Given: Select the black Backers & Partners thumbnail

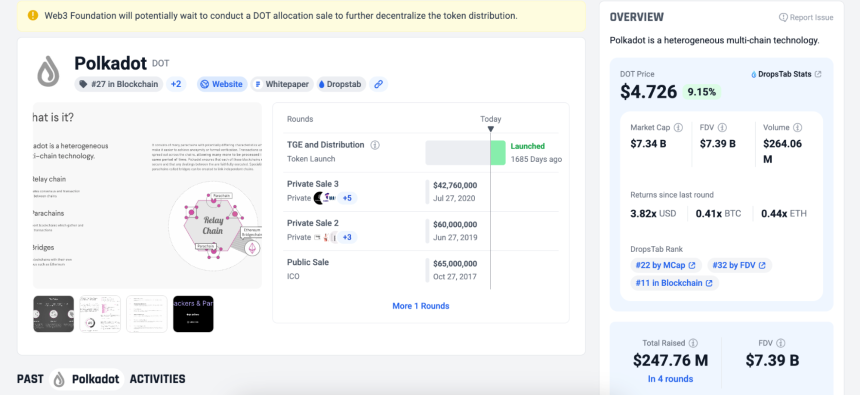Looking at the screenshot, I should (193, 314).
